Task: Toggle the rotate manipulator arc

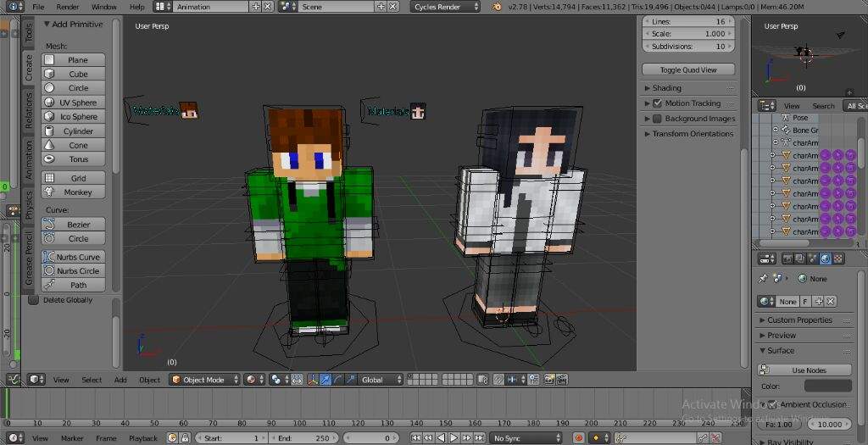Action: tap(338, 380)
